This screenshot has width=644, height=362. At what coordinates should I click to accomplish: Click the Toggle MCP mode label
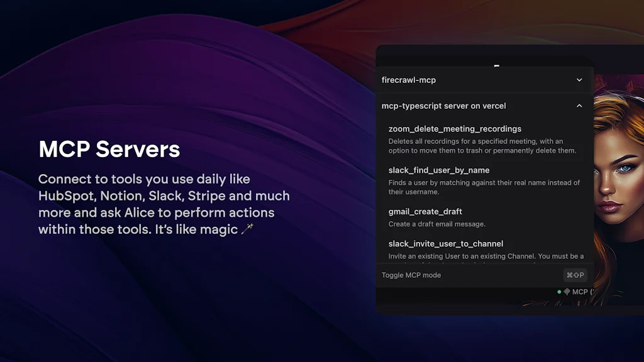tap(411, 275)
